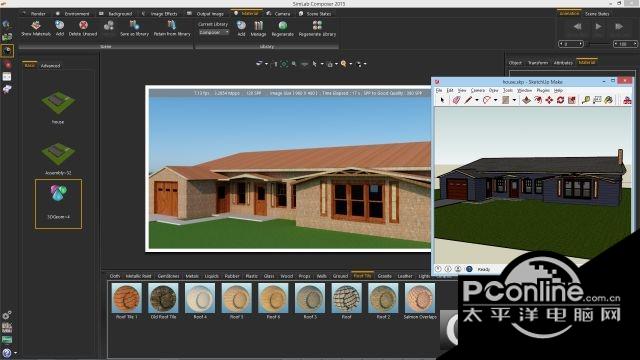Image resolution: width=640 pixels, height=360 pixels.
Task: Open the Tools menu in SketchUp window
Action: [508, 90]
